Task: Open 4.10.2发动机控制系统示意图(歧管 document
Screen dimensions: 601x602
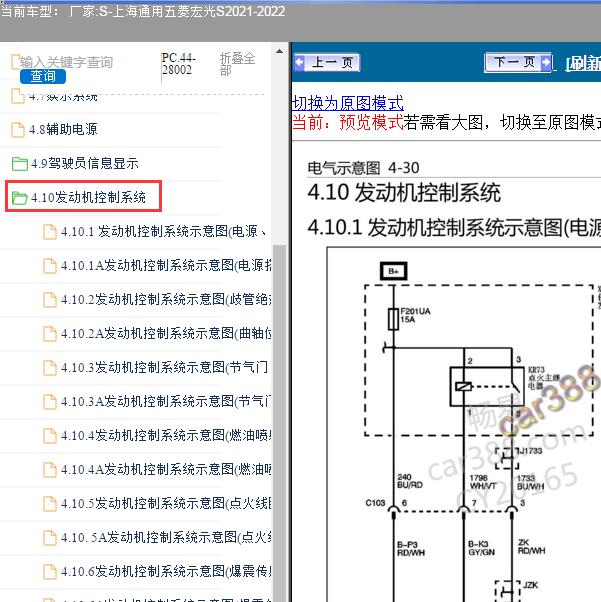Action: [x=166, y=299]
